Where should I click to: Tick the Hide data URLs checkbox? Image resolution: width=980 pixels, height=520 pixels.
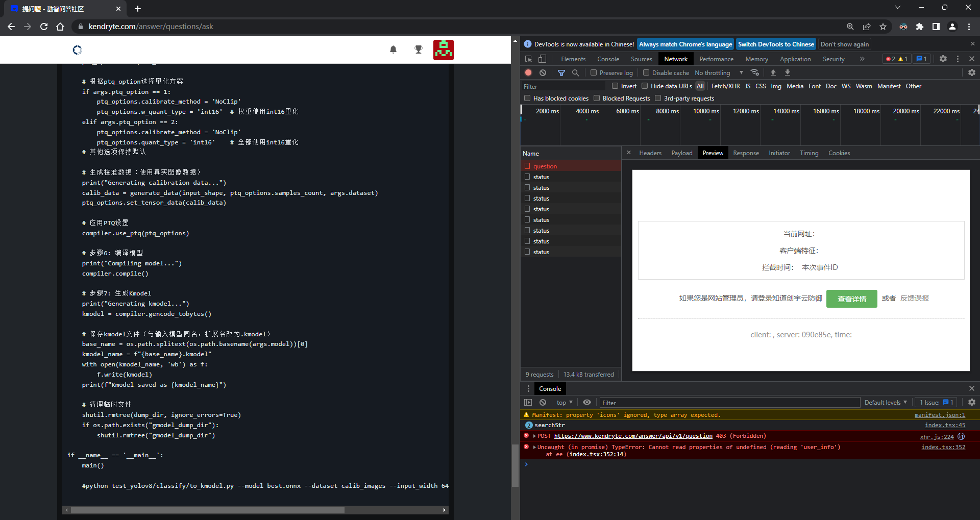pyautogui.click(x=645, y=86)
